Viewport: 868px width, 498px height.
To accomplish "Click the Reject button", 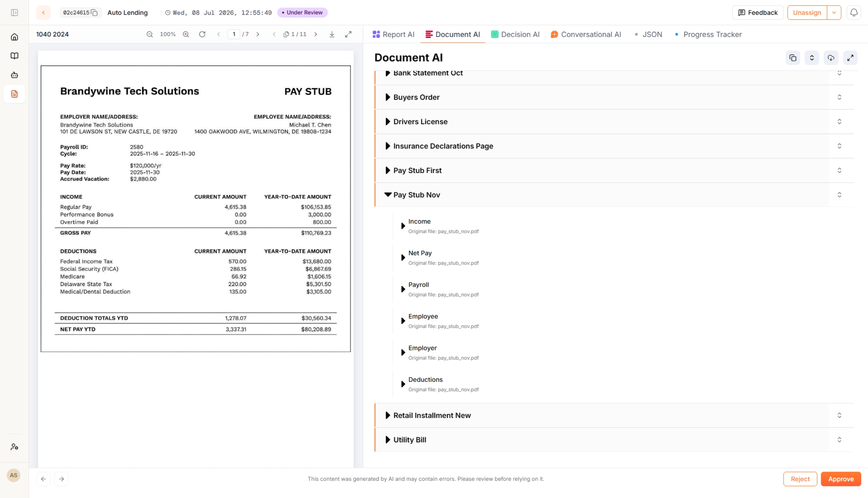I will (800, 479).
